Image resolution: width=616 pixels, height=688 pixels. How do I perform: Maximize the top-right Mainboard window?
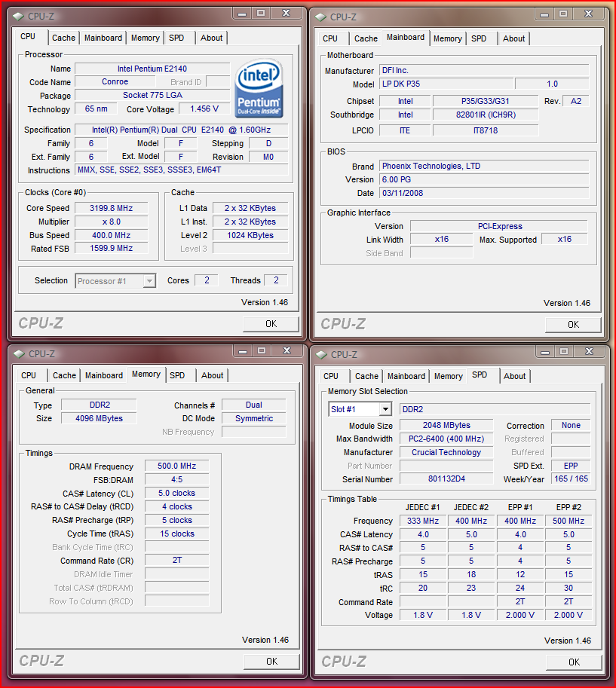562,14
